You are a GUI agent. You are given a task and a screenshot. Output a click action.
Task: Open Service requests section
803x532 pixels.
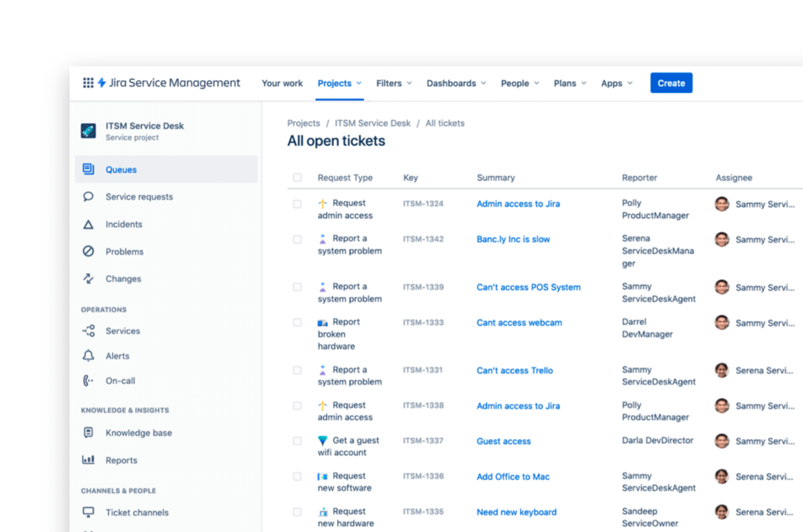coord(139,196)
